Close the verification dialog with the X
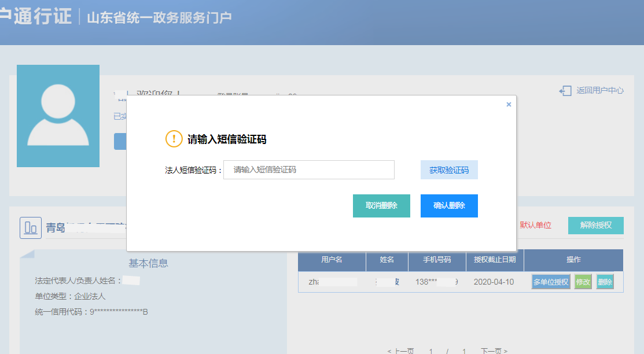 tap(509, 104)
